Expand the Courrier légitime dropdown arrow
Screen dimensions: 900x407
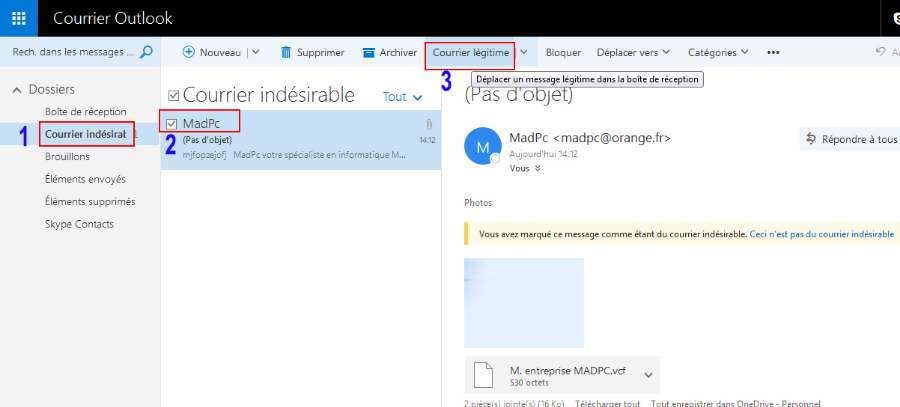click(523, 52)
